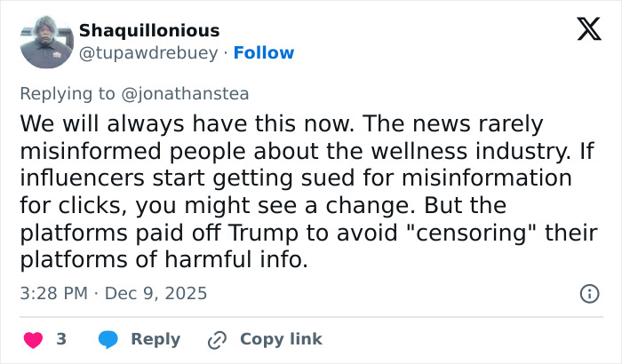
Task: Follow the Shaquillonious account
Action: point(263,53)
